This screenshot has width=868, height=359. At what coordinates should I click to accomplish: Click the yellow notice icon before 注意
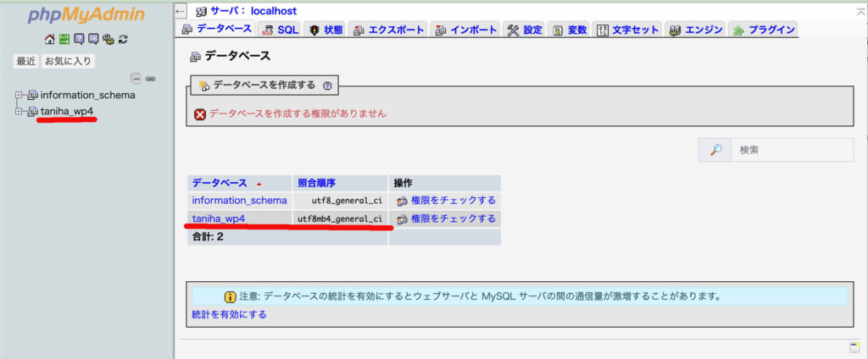pyautogui.click(x=231, y=296)
